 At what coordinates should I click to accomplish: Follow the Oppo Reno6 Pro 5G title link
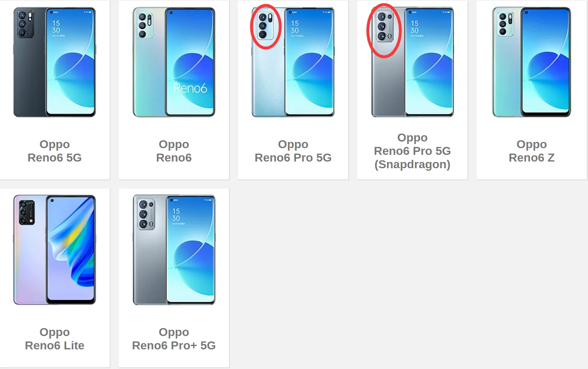293,151
